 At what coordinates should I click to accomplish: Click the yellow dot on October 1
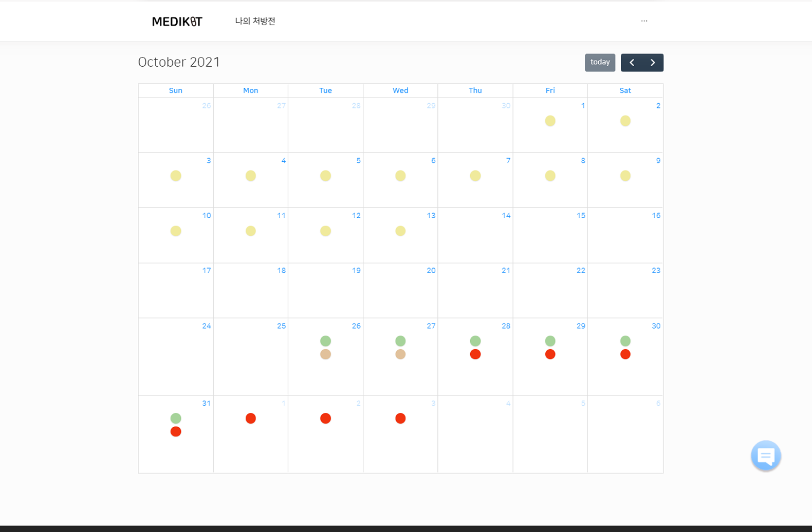(550, 121)
